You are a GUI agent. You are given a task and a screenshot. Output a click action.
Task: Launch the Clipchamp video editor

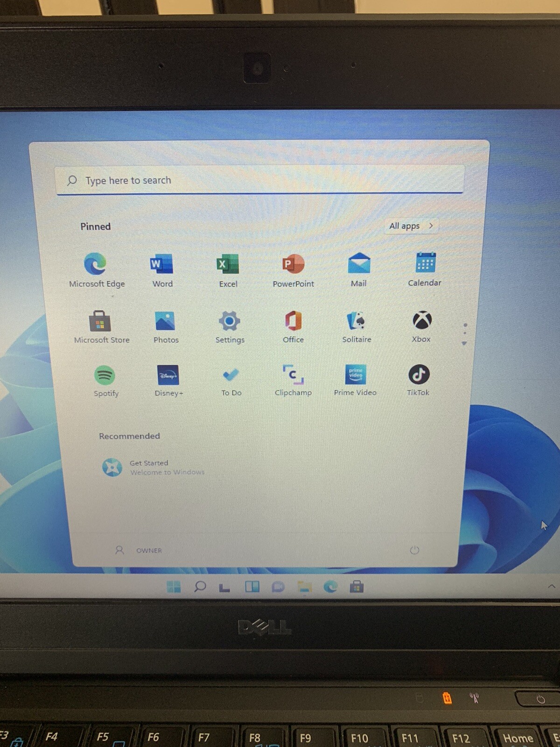[293, 380]
